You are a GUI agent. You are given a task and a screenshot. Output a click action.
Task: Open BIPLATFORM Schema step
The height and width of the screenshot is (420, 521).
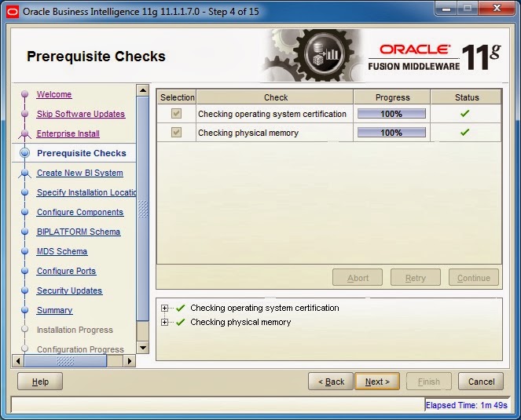tap(79, 232)
